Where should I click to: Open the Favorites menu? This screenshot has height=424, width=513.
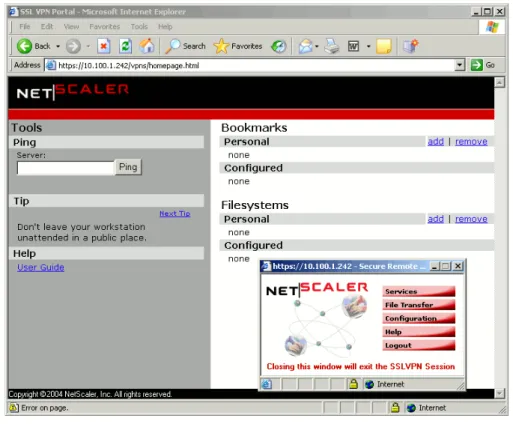point(105,27)
